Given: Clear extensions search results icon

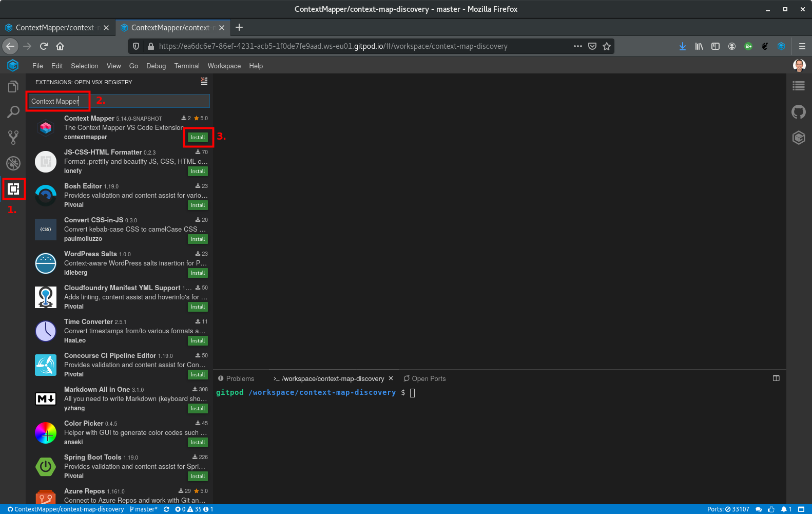Looking at the screenshot, I should (204, 81).
